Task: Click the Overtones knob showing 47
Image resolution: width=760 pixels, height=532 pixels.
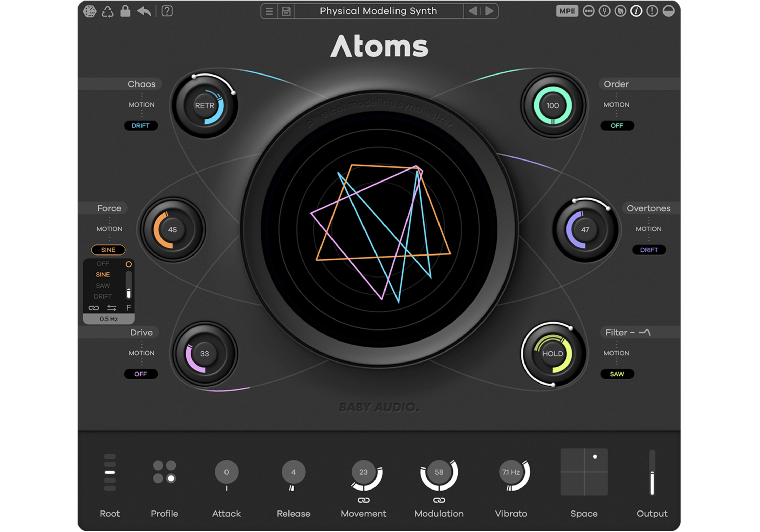Action: click(585, 230)
